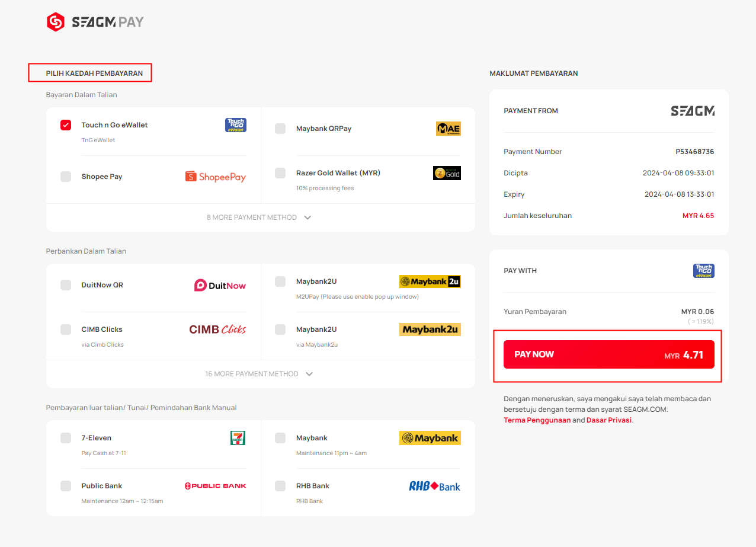Click the Public Bank logo
Image resolution: width=756 pixels, height=547 pixels.
[216, 486]
